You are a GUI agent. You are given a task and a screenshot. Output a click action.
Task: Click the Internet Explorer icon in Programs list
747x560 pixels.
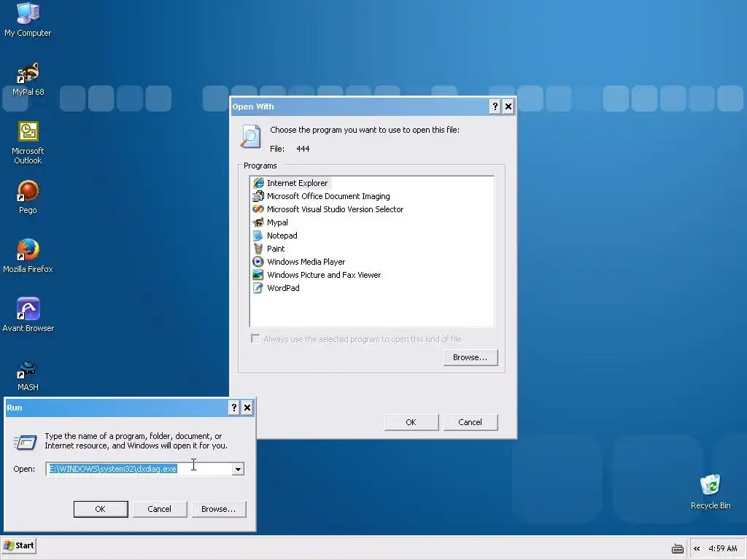pyautogui.click(x=258, y=183)
